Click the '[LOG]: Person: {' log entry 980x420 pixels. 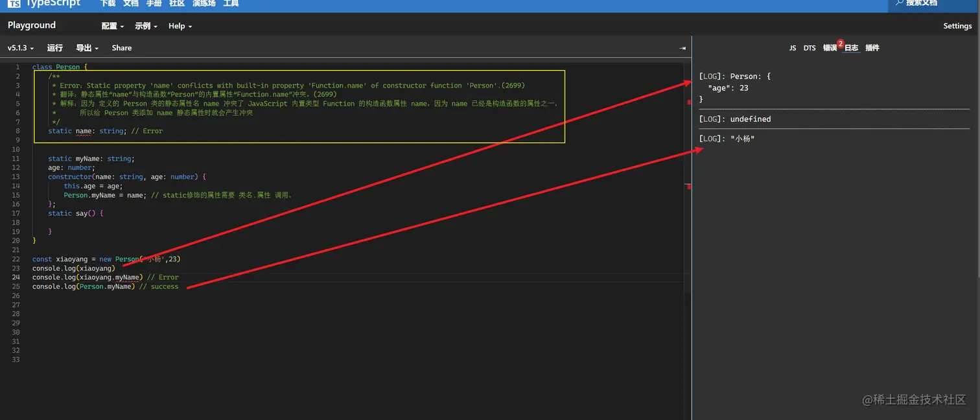point(734,76)
